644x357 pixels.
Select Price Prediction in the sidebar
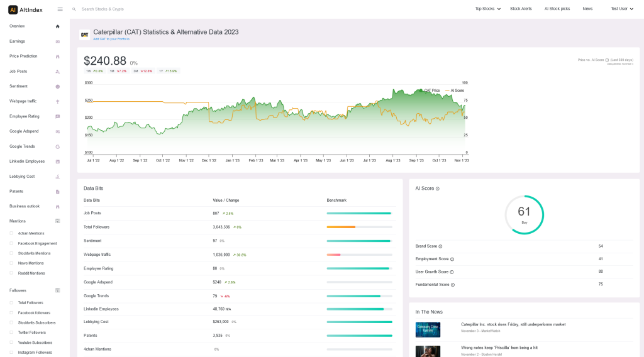coord(23,56)
